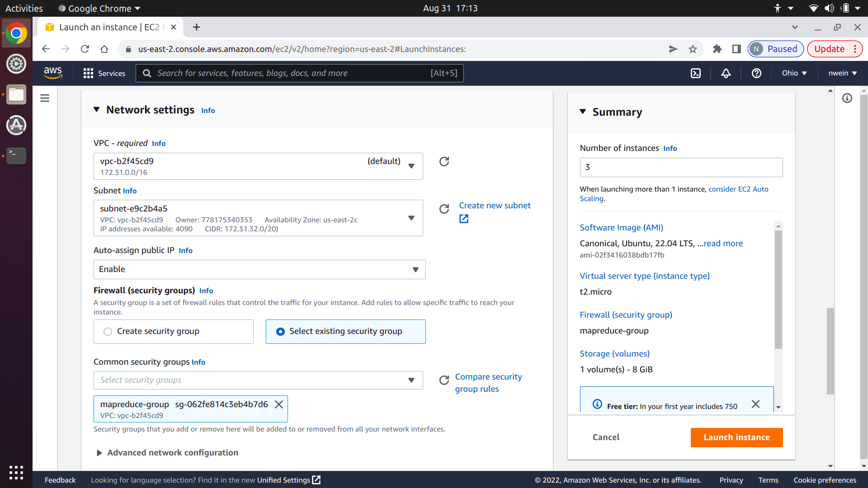Click the Launch instance button
This screenshot has width=868, height=488.
pyautogui.click(x=736, y=437)
